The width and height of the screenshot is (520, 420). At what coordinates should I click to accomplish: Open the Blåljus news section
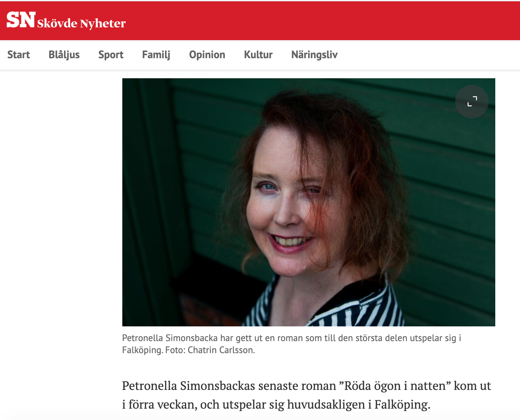[64, 55]
